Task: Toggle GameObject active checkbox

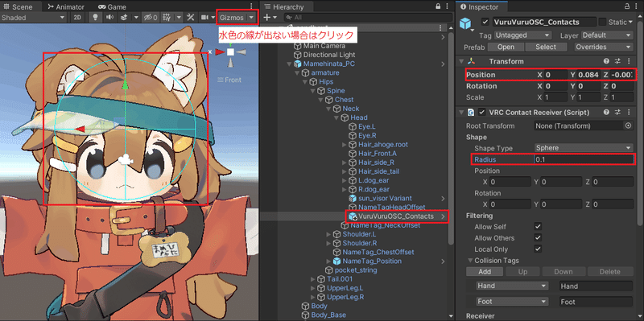Action: tap(486, 22)
